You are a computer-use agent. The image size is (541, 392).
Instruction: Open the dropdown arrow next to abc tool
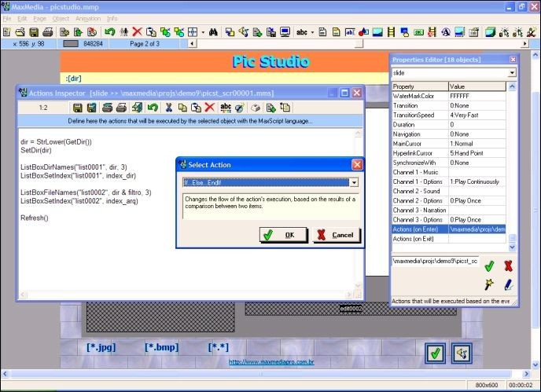[312, 32]
